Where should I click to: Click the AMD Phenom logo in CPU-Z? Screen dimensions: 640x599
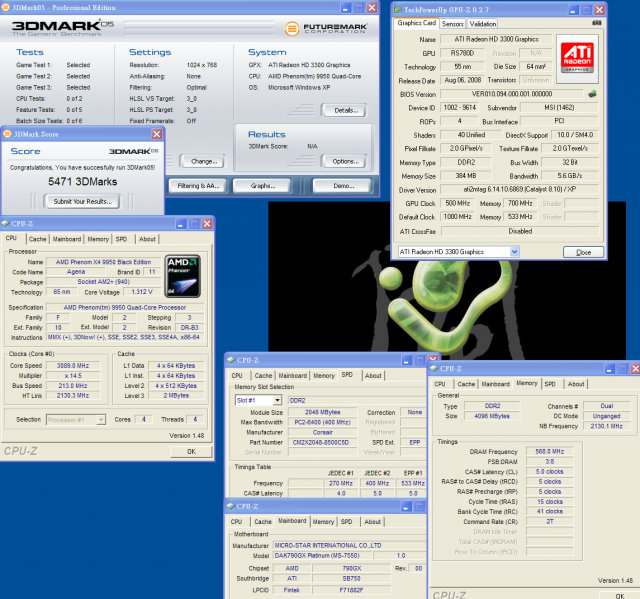click(182, 276)
